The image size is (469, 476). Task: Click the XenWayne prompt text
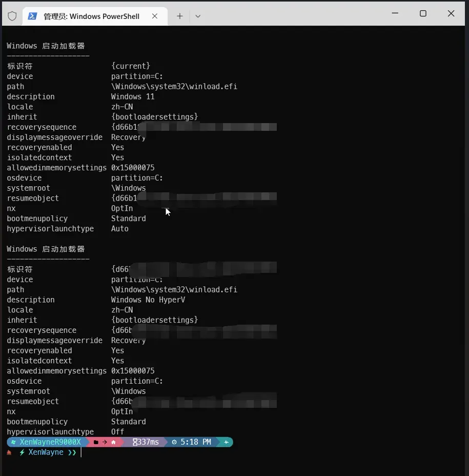[x=46, y=452]
